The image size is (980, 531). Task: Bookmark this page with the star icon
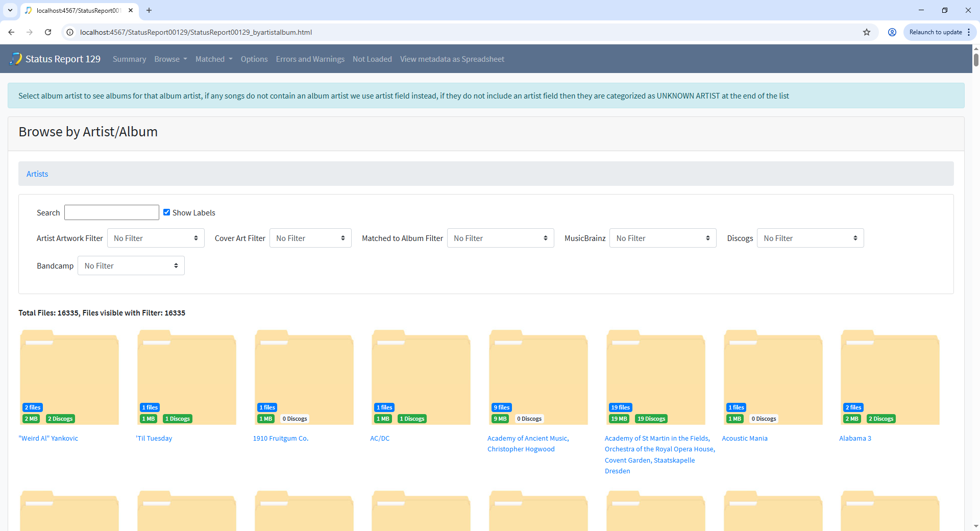[867, 32]
